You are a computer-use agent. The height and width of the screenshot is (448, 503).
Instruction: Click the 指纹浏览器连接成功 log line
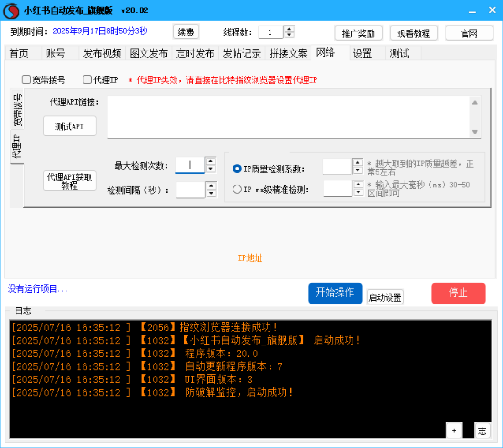pos(145,327)
